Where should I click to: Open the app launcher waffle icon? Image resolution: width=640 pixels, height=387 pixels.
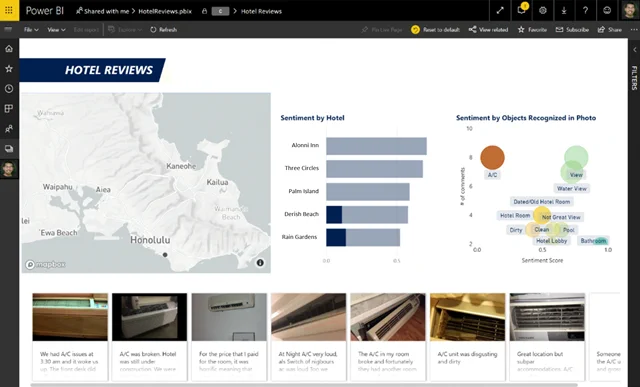point(9,10)
